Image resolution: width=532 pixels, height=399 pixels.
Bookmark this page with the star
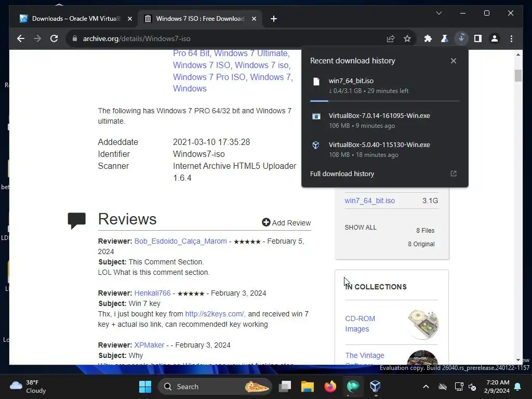click(407, 38)
